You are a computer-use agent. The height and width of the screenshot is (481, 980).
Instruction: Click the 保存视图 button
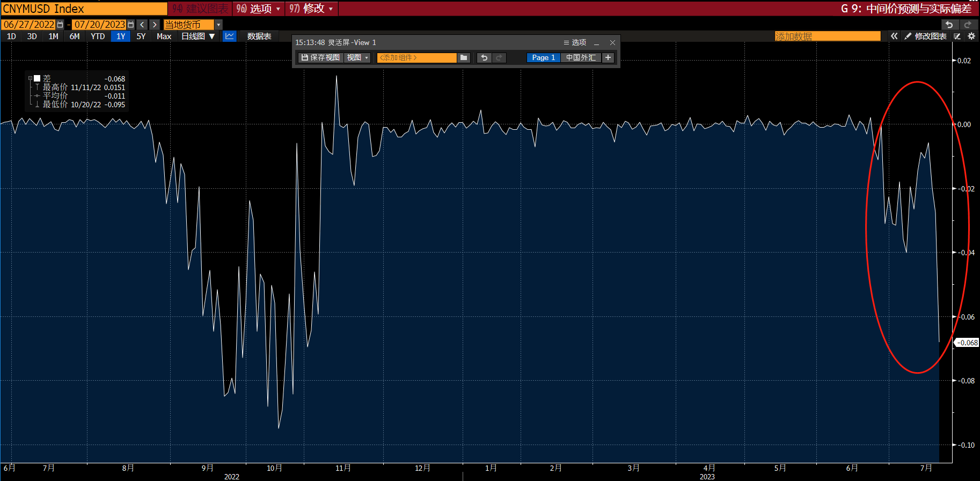[320, 57]
